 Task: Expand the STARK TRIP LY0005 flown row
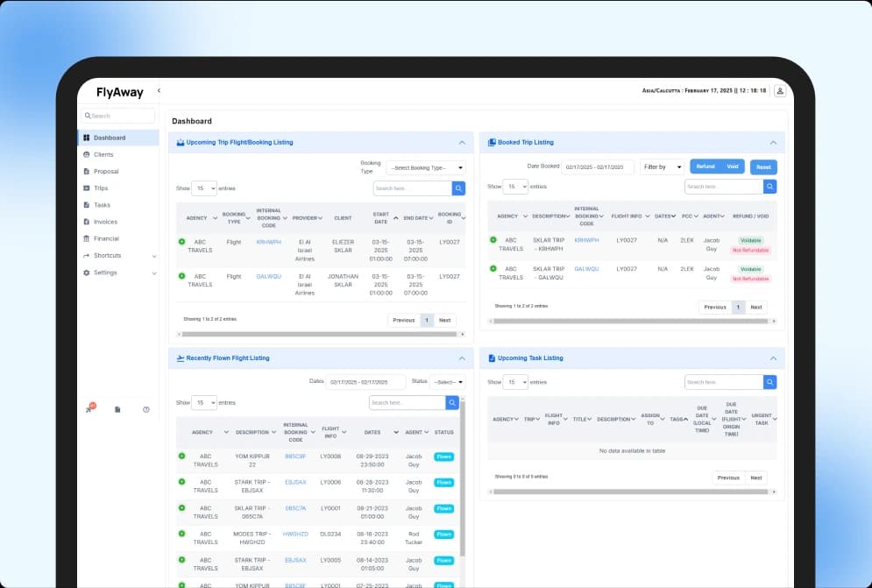tap(182, 560)
